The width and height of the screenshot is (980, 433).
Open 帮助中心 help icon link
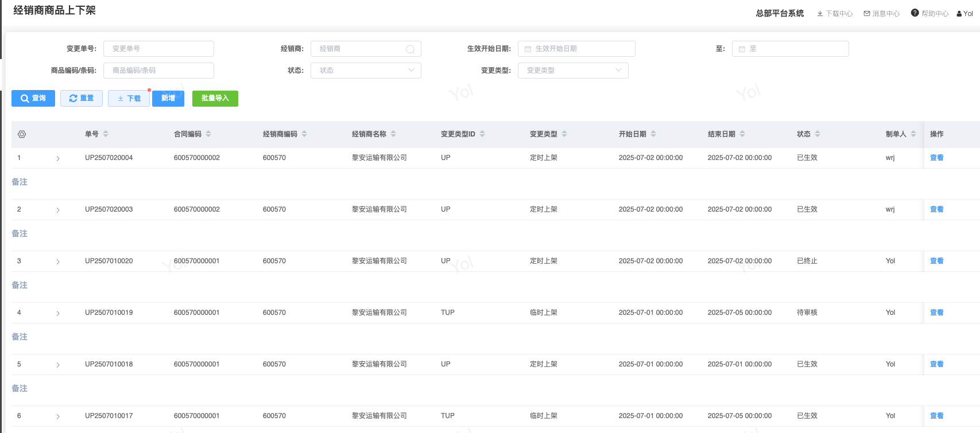(x=929, y=13)
